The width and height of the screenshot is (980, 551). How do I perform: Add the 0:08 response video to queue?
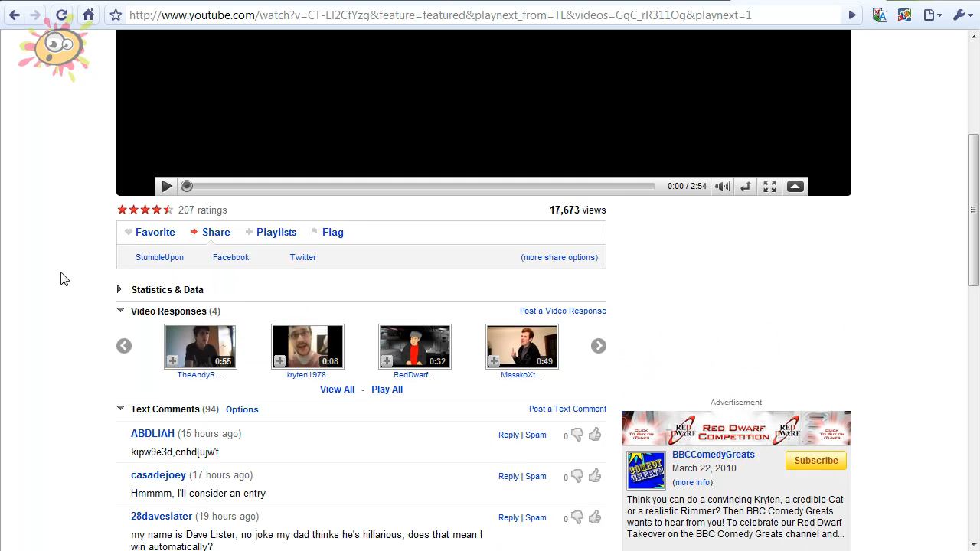(x=280, y=360)
